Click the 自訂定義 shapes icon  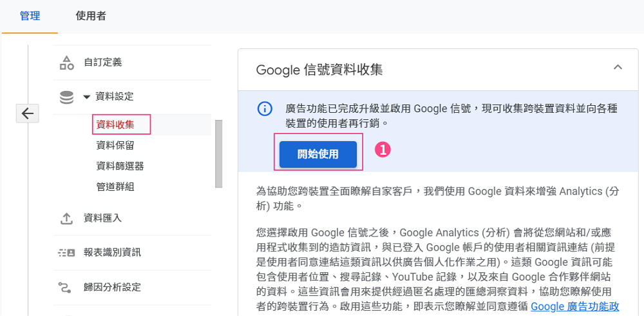(x=66, y=63)
